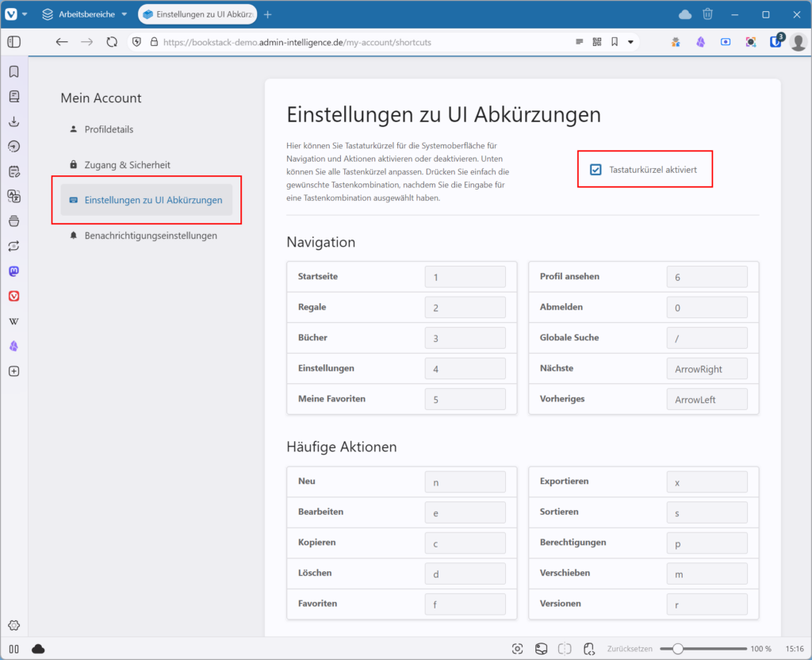The width and height of the screenshot is (812, 660).
Task: Go back to previous page
Action: pos(62,42)
